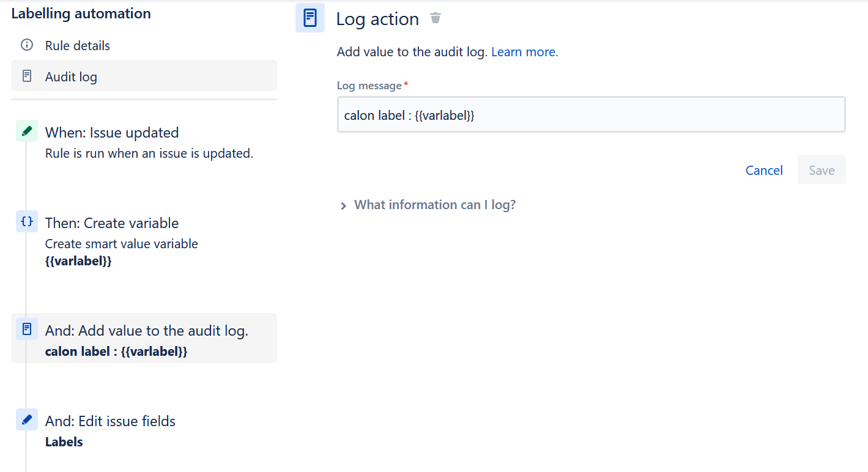This screenshot has width=868, height=472.
Task: Click the Log message field label
Action: pos(369,86)
